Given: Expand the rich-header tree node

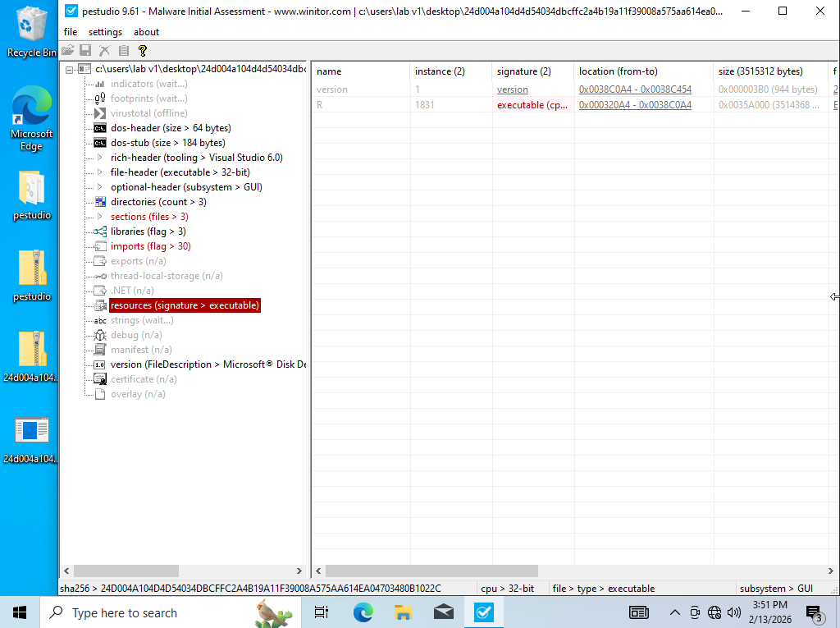Looking at the screenshot, I should pos(99,158).
